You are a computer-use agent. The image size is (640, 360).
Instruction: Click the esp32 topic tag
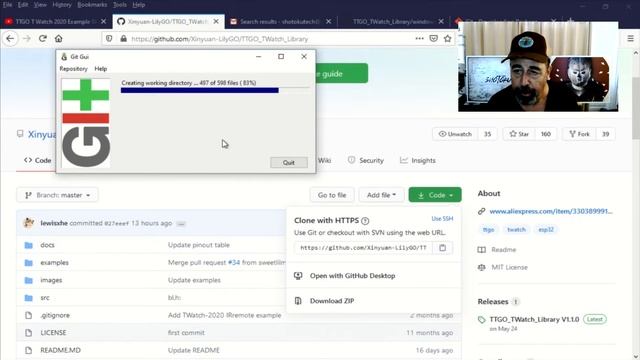546,229
